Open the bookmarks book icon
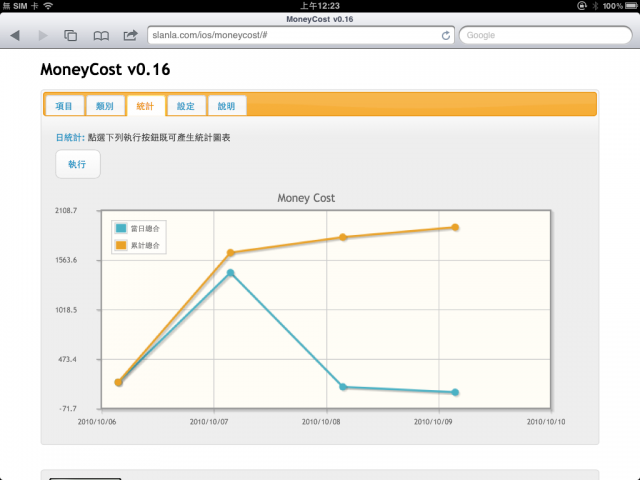The image size is (640, 480). pyautogui.click(x=101, y=36)
